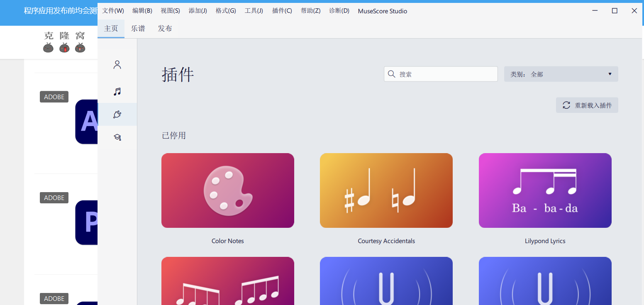
Task: Click the 重新载入插件 button
Action: pyautogui.click(x=587, y=105)
